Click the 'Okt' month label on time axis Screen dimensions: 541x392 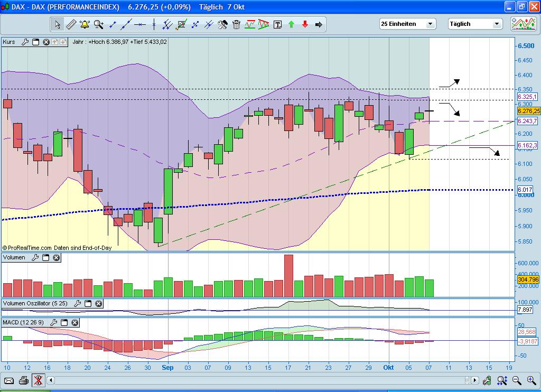(388, 368)
